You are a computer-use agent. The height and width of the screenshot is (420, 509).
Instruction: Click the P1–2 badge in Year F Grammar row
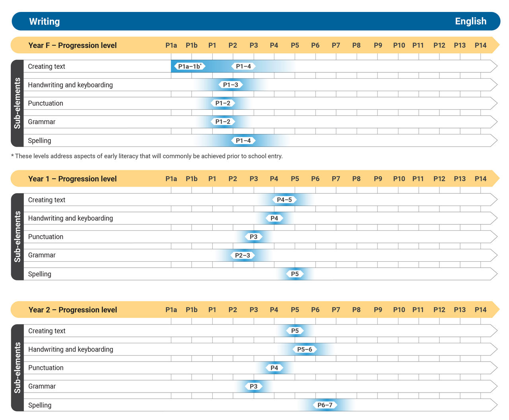click(223, 122)
